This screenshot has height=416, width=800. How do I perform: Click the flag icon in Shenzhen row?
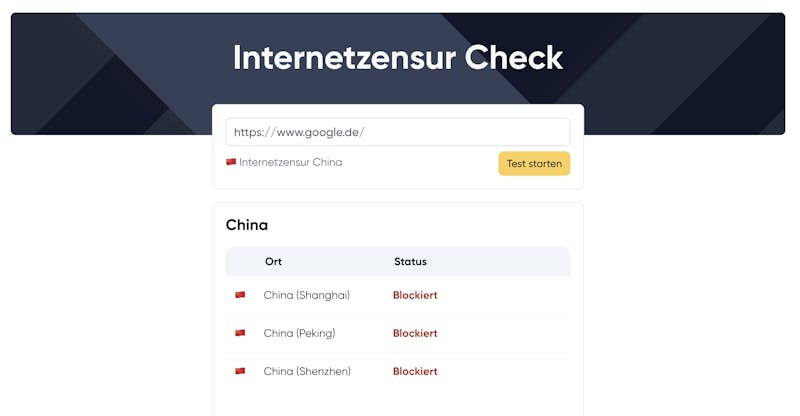[x=240, y=371]
